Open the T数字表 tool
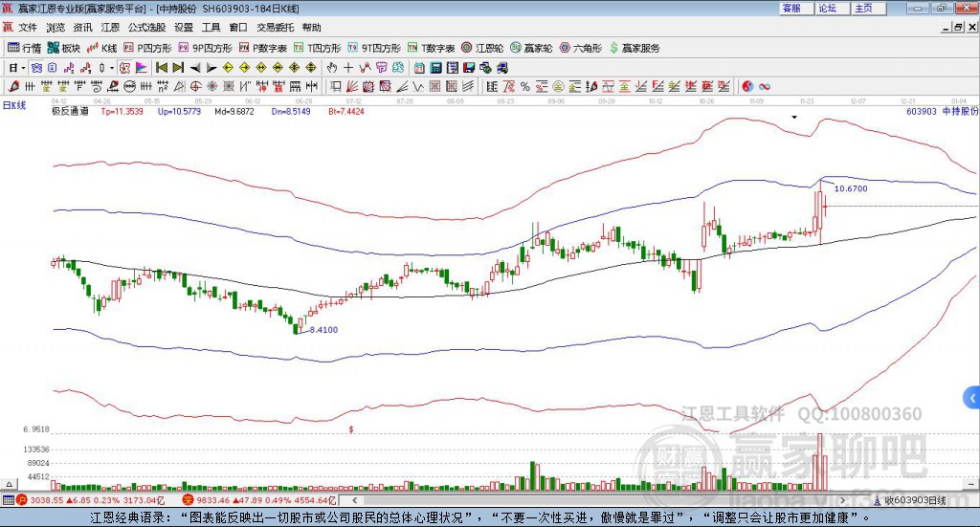This screenshot has height=527, width=980. click(431, 48)
